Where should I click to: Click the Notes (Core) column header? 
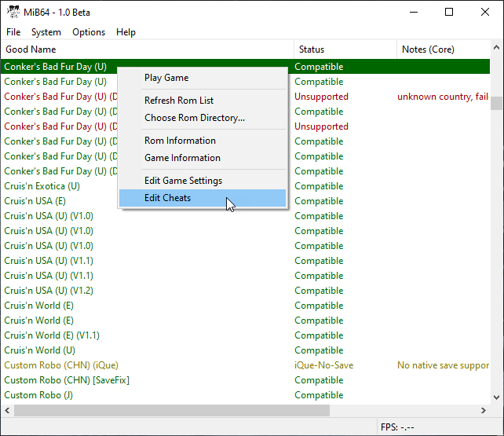[444, 49]
